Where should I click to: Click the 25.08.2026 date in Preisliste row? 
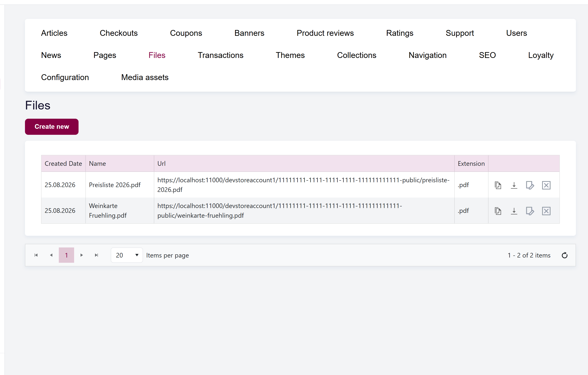(60, 185)
